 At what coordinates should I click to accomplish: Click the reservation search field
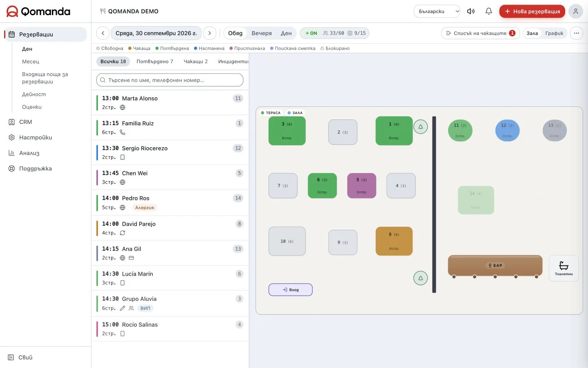click(x=170, y=80)
